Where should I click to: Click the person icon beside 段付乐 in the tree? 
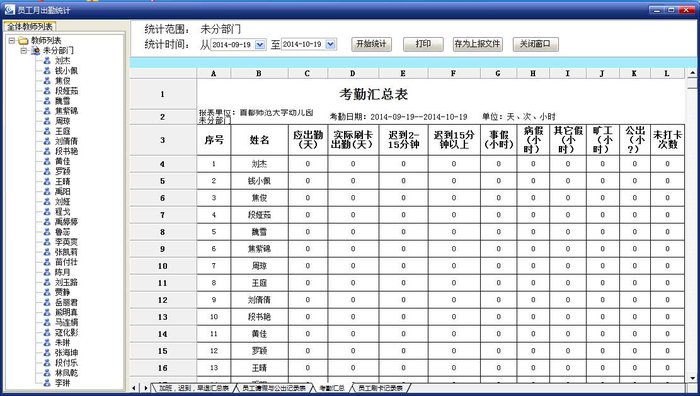click(x=47, y=363)
